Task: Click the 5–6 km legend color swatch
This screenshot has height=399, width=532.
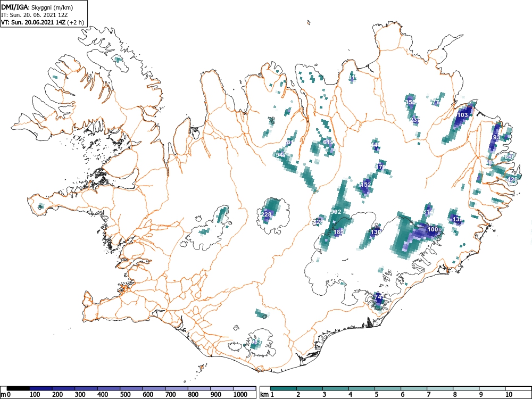Action: tap(388, 388)
